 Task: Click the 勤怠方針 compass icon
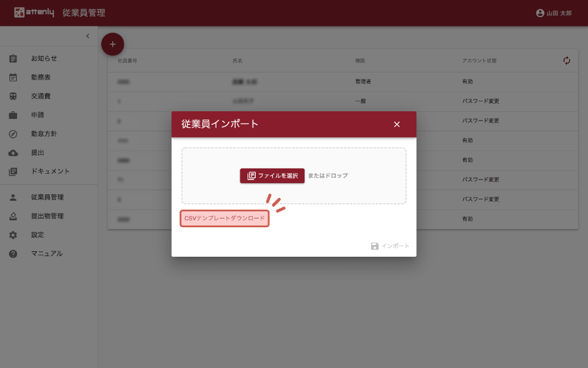click(13, 134)
